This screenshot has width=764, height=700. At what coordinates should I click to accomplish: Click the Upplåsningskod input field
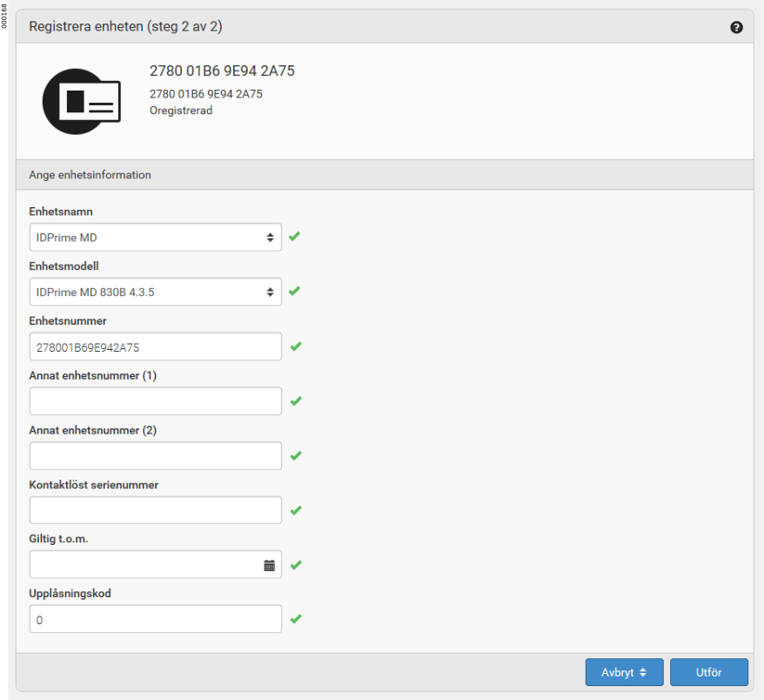click(x=155, y=619)
